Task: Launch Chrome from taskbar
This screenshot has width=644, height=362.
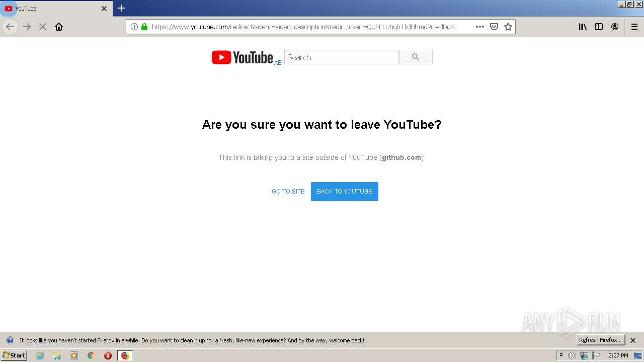Action: point(91,355)
